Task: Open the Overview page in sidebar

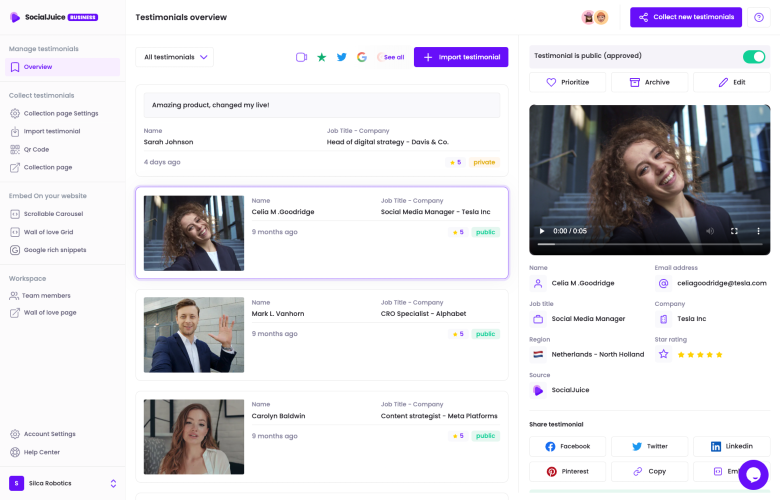Action: tap(63, 67)
